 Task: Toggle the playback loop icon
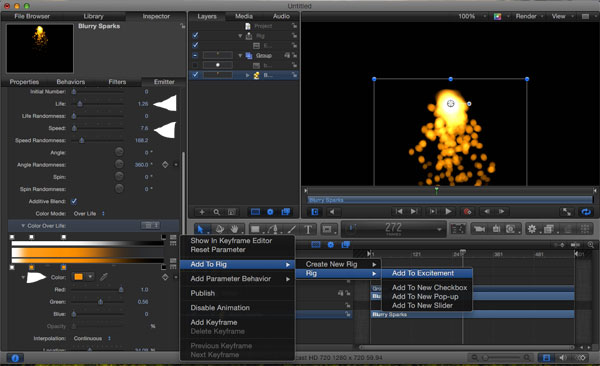tap(586, 212)
